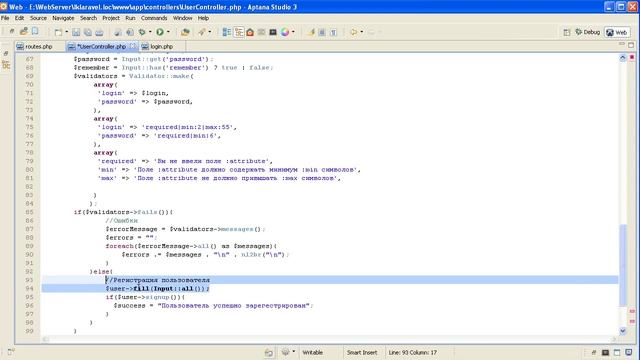The width and height of the screenshot is (640, 360).
Task: Click the rightmost icon in the status bar
Action: (629, 352)
